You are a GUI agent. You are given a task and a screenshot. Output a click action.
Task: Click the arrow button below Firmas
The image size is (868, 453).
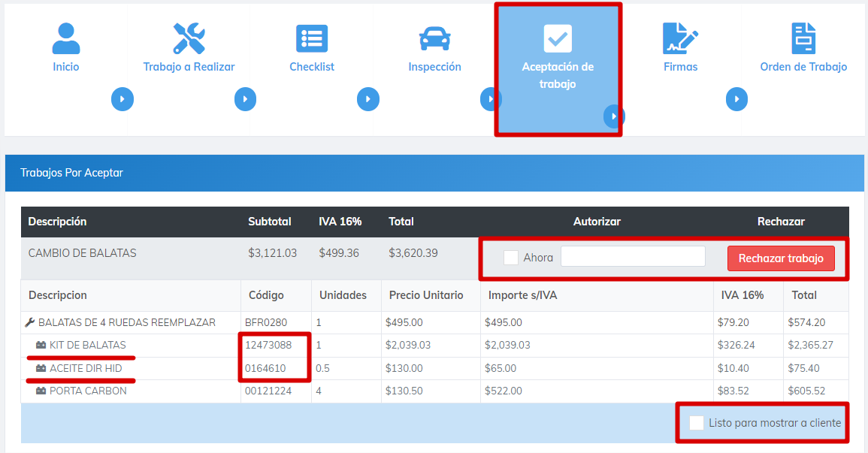(x=736, y=99)
